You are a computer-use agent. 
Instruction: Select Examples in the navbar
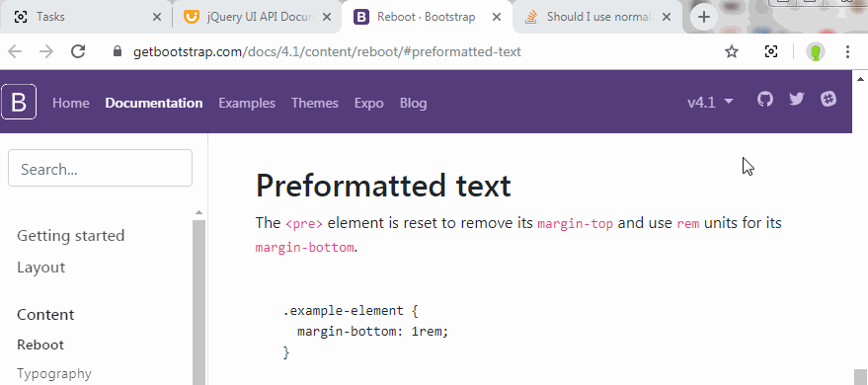[x=247, y=103]
